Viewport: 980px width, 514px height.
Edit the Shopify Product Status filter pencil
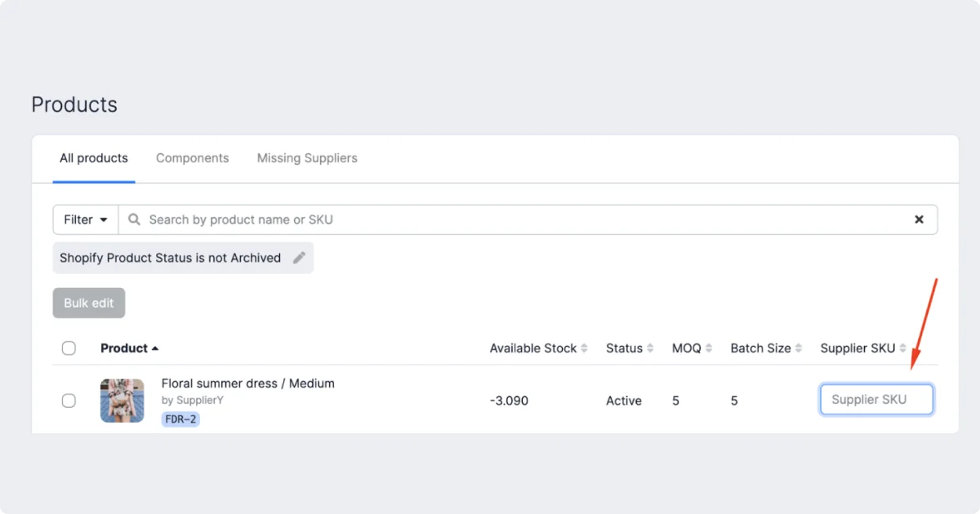[x=299, y=258]
